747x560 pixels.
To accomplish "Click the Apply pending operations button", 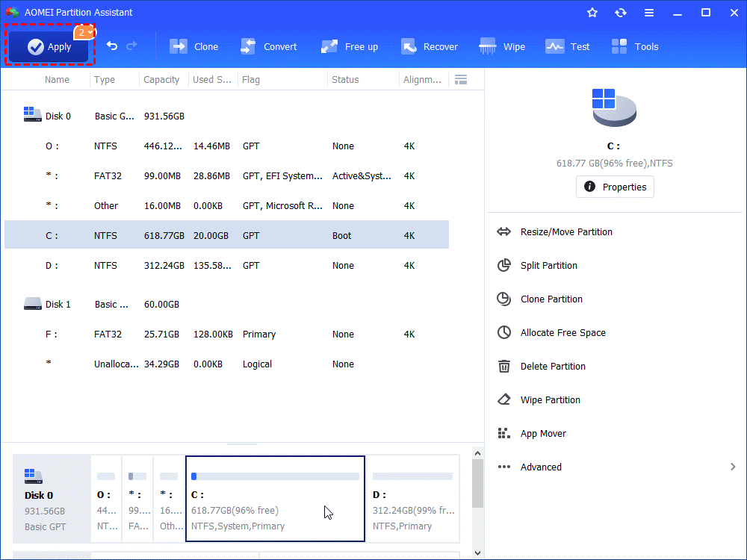I will point(49,46).
